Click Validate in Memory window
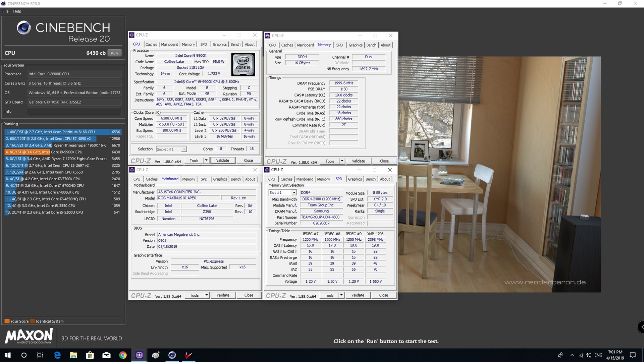 [x=358, y=161]
